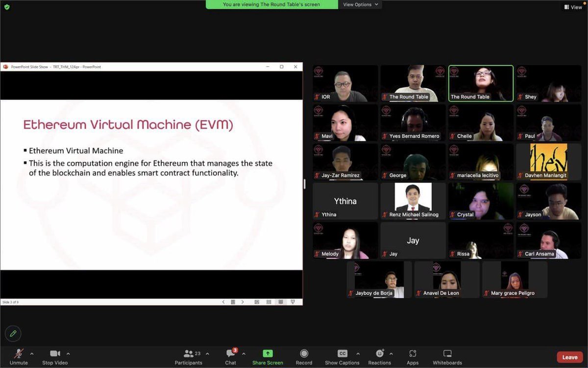Select Anavel De Leon's video tile
Screen dimensions: 588x368
tap(447, 280)
